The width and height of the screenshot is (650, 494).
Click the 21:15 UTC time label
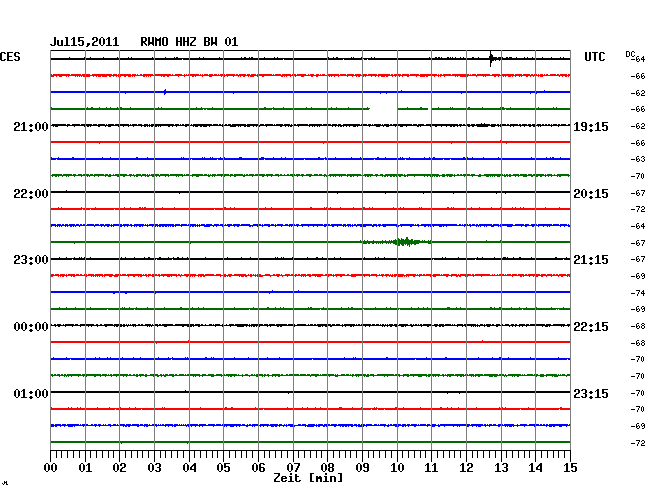(591, 260)
